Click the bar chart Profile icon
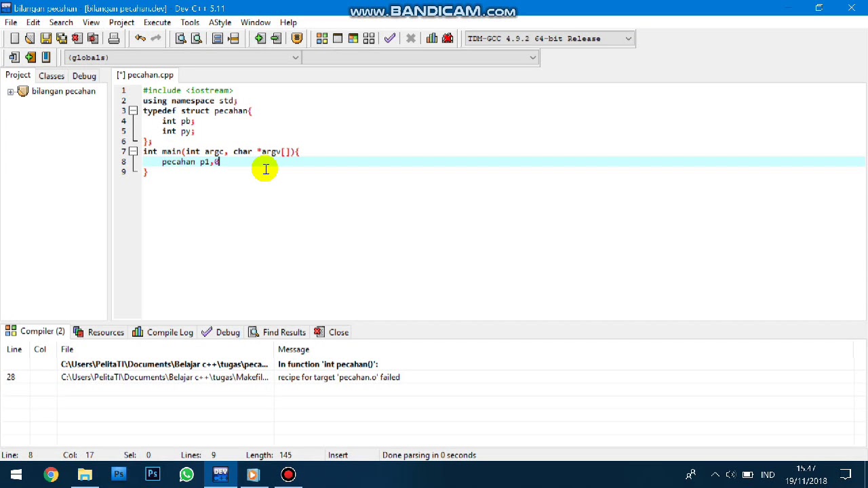This screenshot has height=488, width=868. [x=432, y=39]
